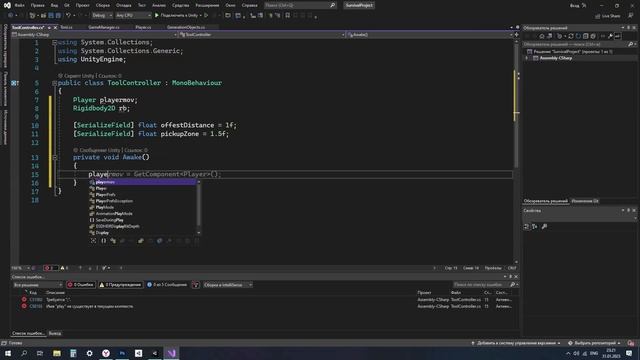
Task: Open the Assembly-CSharp project dropdown above the editor
Action: pos(95,35)
